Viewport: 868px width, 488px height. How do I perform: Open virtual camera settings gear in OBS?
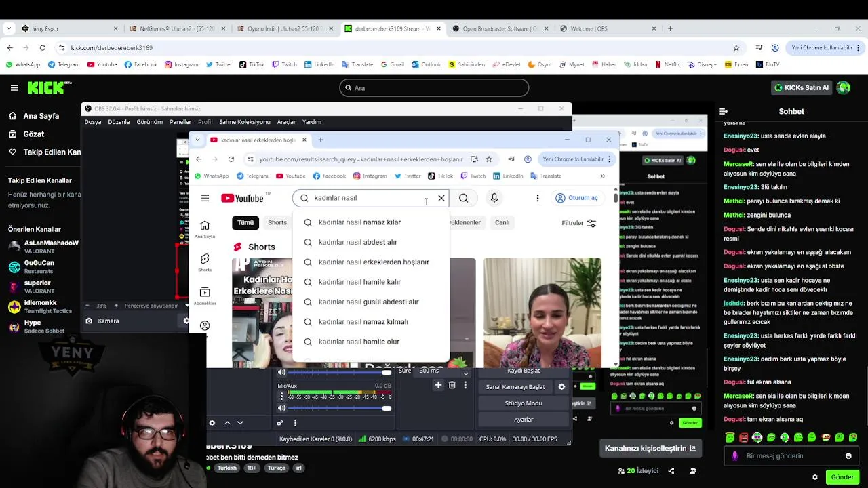561,387
